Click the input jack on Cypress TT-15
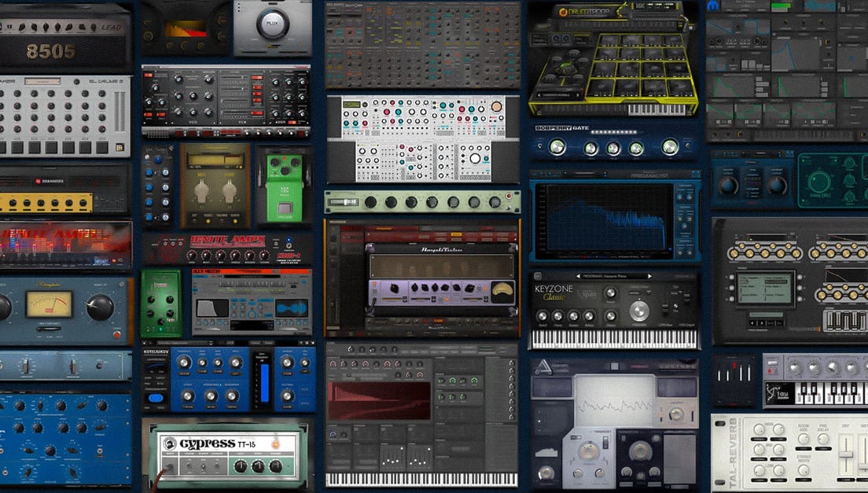The width and height of the screenshot is (868, 493). pyautogui.click(x=169, y=468)
